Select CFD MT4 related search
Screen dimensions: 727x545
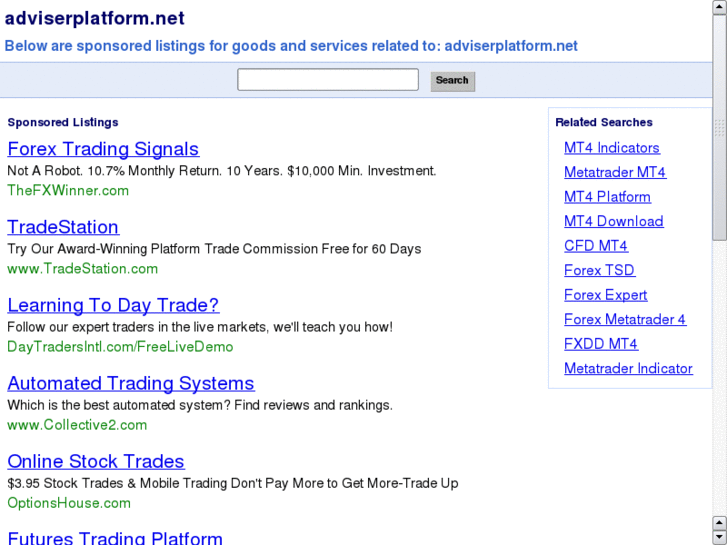pos(596,246)
